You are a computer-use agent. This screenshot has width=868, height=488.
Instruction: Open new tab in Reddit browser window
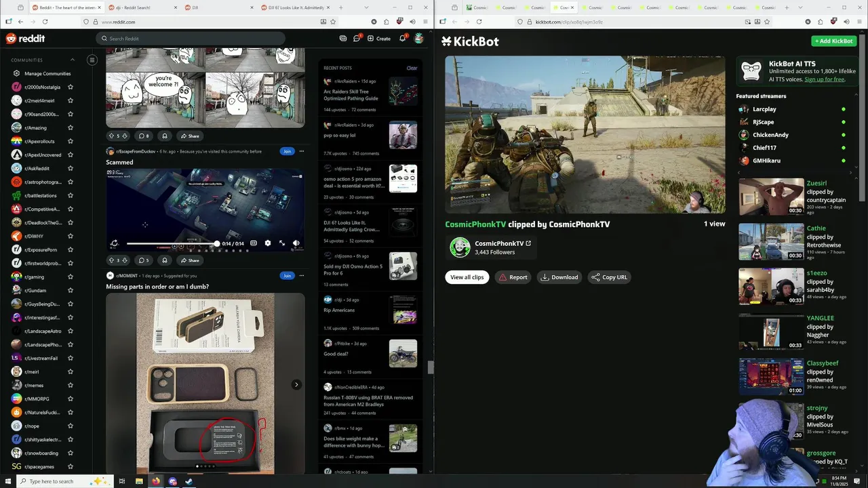tap(341, 7)
